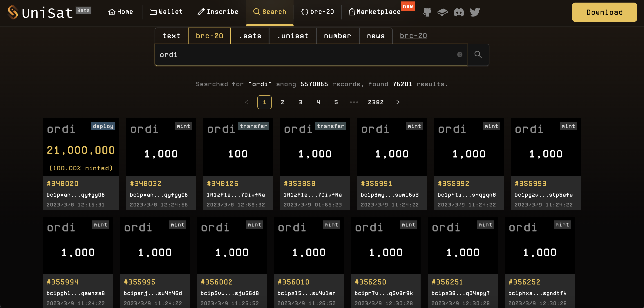Click address bc1p5vv...sju56d8
The height and width of the screenshot is (308, 644).
[230, 293]
